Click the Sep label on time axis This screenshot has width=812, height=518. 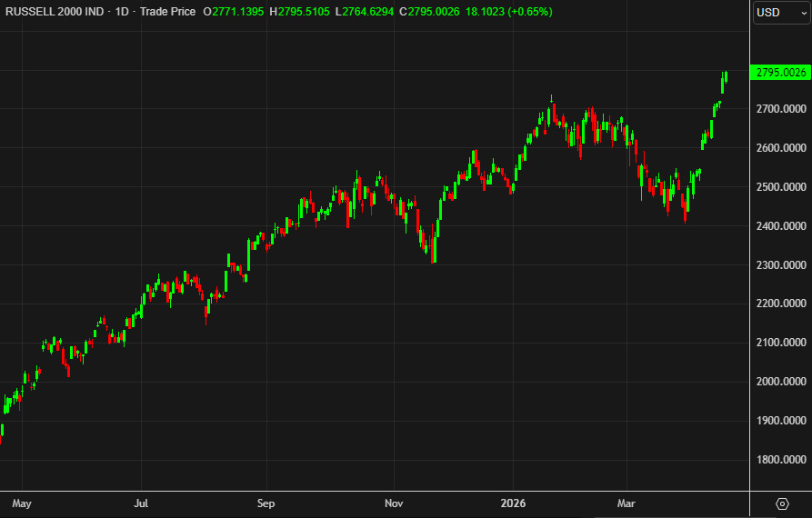(x=266, y=503)
